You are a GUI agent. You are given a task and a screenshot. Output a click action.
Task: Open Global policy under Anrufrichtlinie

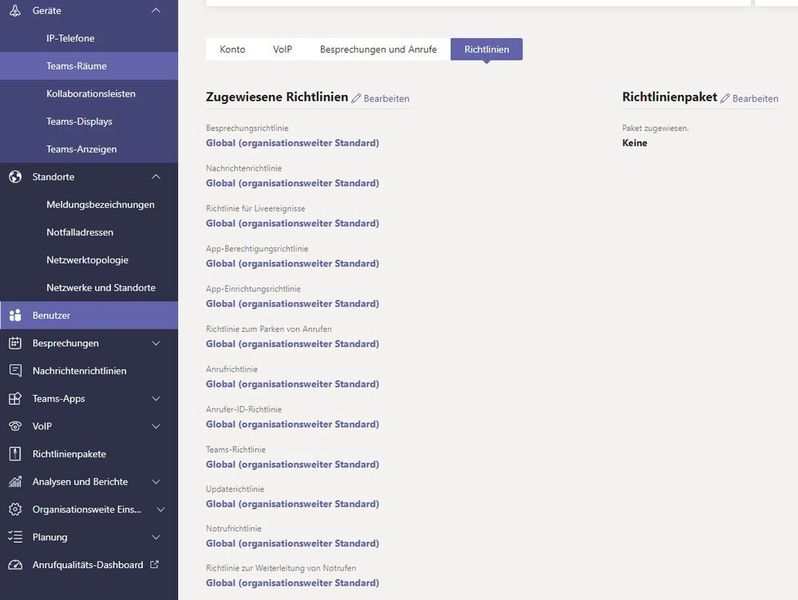(x=292, y=384)
